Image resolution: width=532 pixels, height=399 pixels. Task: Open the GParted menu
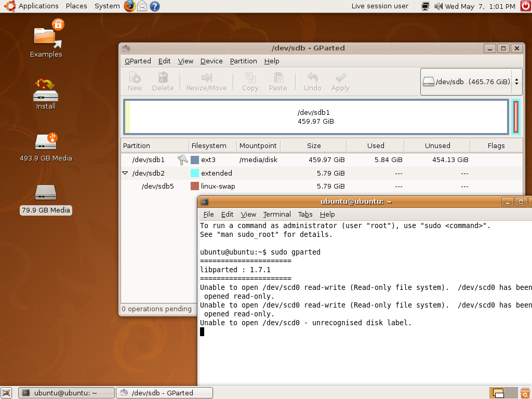coord(138,61)
